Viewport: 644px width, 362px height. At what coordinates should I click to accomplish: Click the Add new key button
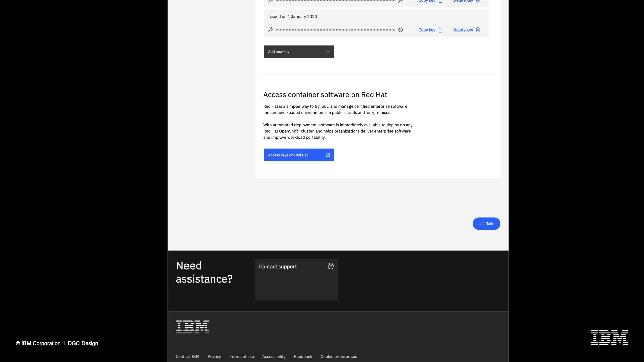[x=299, y=52]
